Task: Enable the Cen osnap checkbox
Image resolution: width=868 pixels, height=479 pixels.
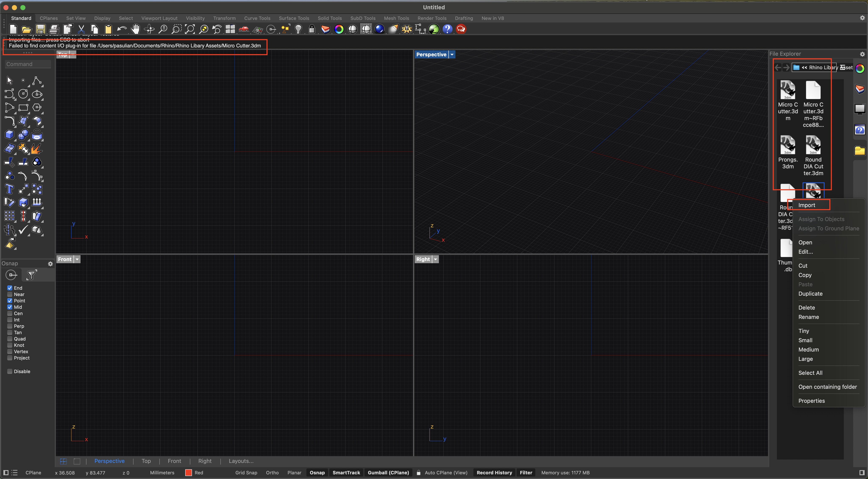Action: pos(10,313)
